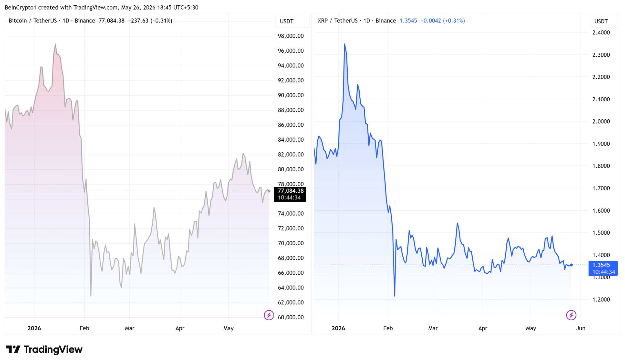
Task: Click the Feb label on the XRP time axis
Action: pos(388,328)
